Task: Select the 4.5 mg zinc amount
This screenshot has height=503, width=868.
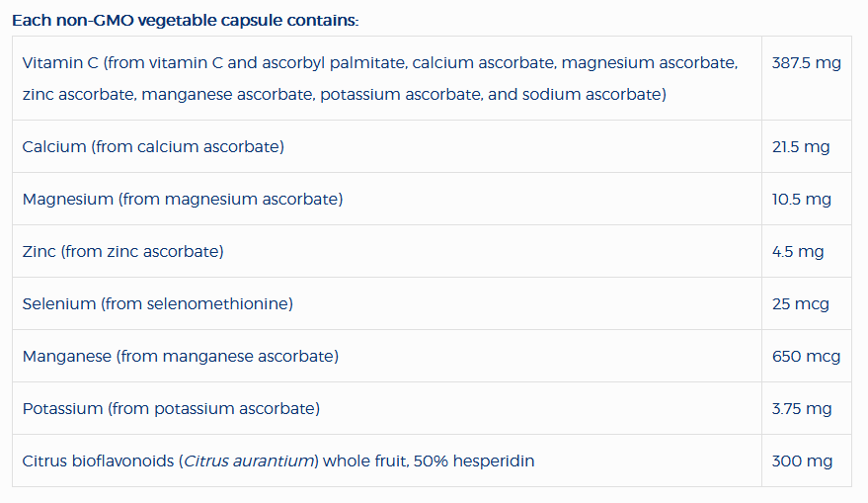Action: [x=797, y=252]
